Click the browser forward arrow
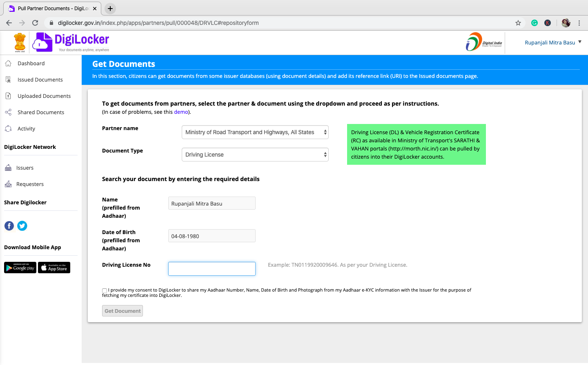Viewport: 588px width, 365px height. 22,23
